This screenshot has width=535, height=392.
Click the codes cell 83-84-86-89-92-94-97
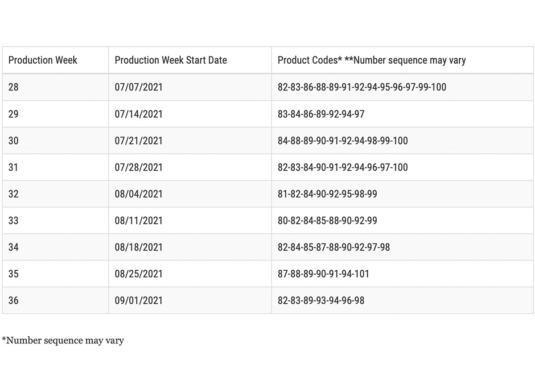click(321, 114)
